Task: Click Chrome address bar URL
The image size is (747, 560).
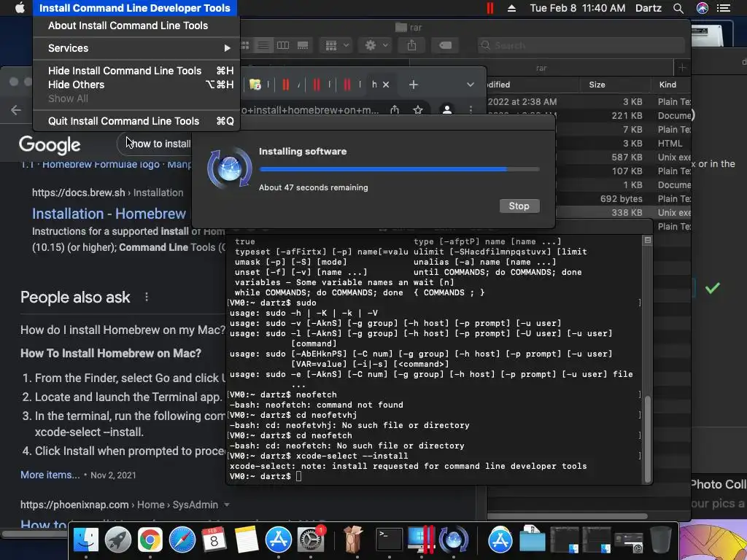Action: [309, 110]
